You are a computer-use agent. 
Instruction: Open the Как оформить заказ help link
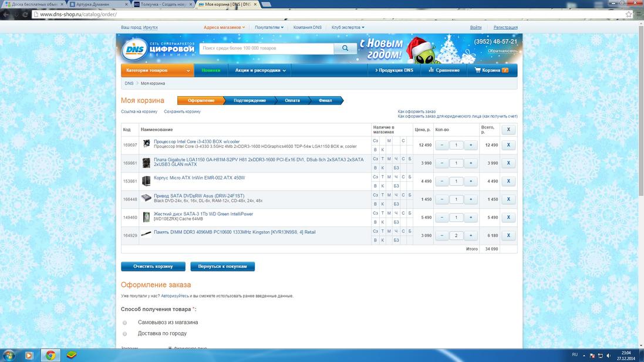[x=416, y=111]
